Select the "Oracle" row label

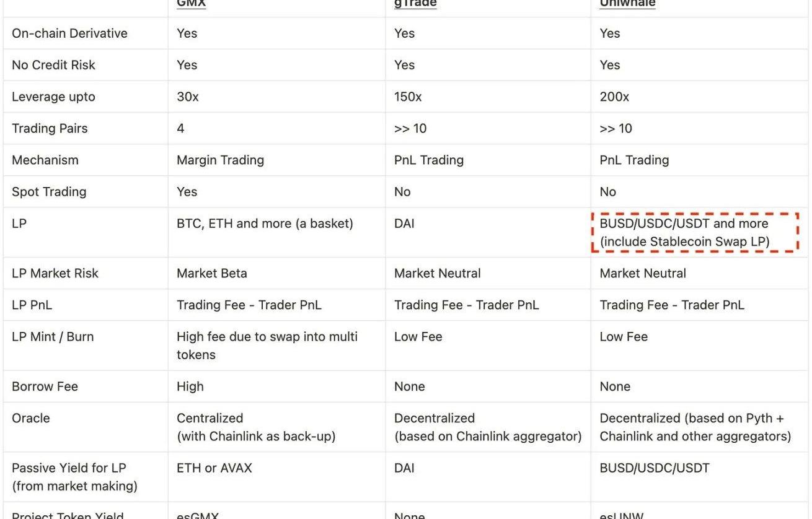click(x=31, y=418)
